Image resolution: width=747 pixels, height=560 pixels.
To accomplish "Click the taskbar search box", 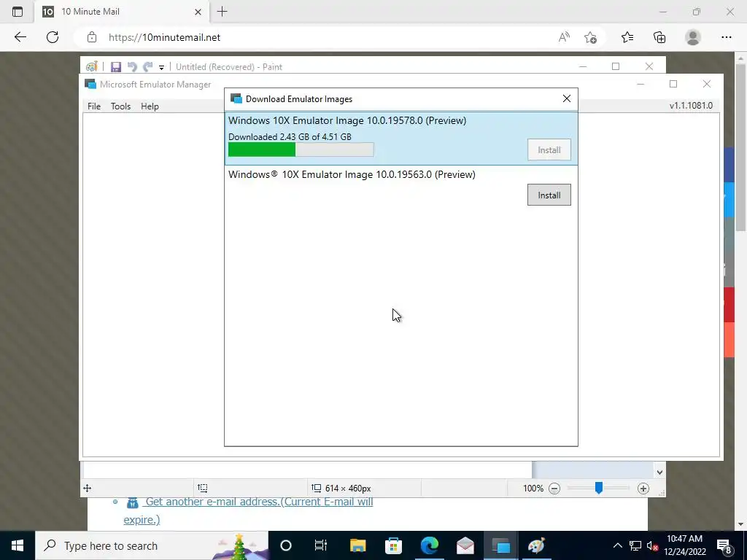I will (152, 545).
